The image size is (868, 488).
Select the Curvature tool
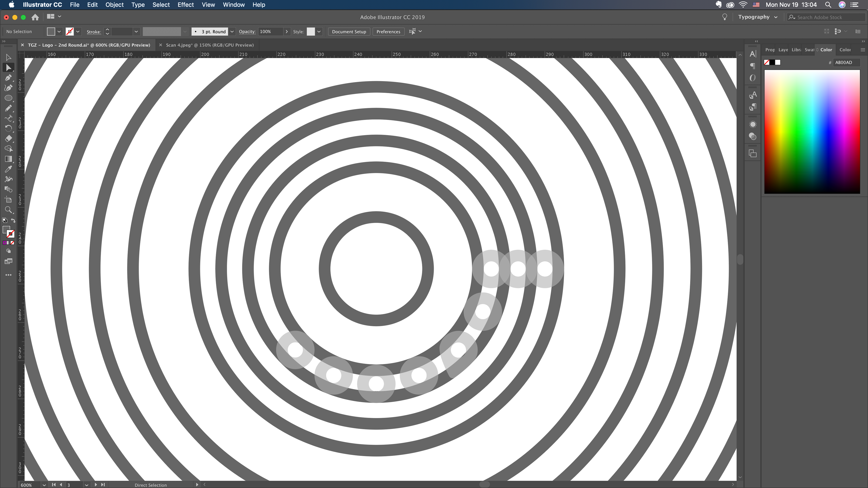[x=8, y=88]
